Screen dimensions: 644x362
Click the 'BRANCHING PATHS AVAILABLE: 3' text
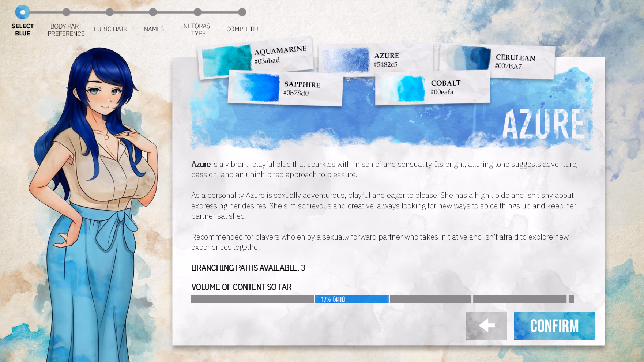(x=248, y=268)
